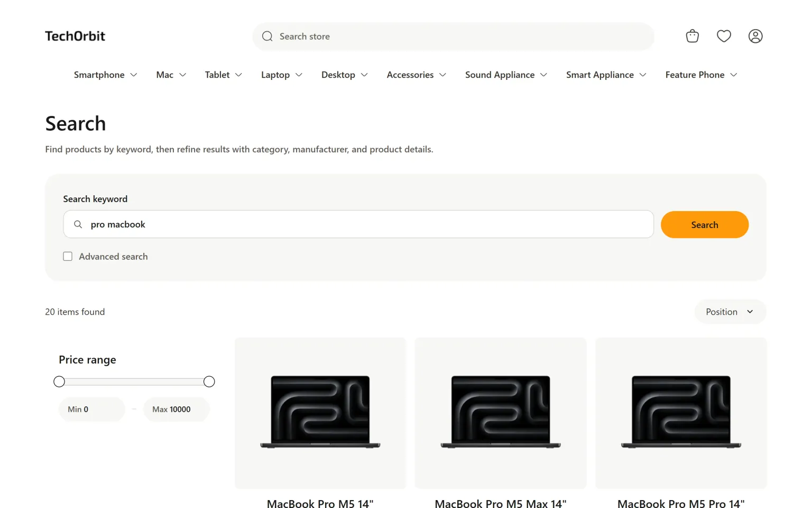Viewport: 812px width, 508px height.
Task: Open the Sound Appliance menu
Action: (x=506, y=75)
